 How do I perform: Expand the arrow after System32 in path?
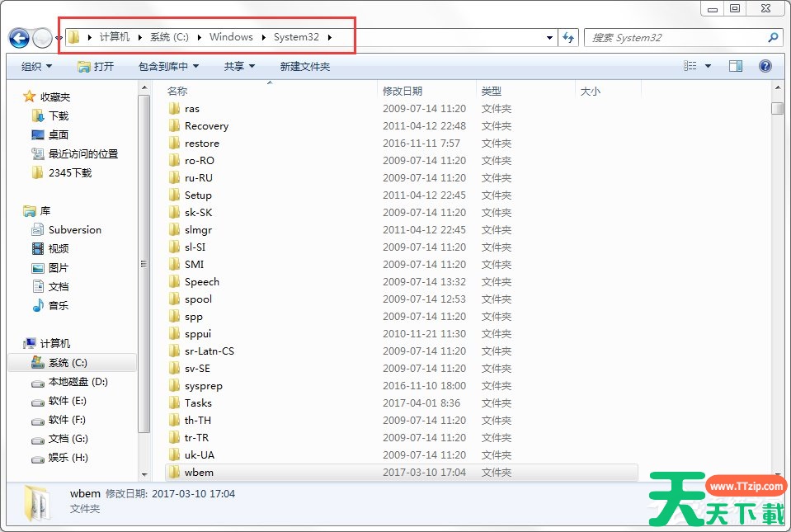329,37
